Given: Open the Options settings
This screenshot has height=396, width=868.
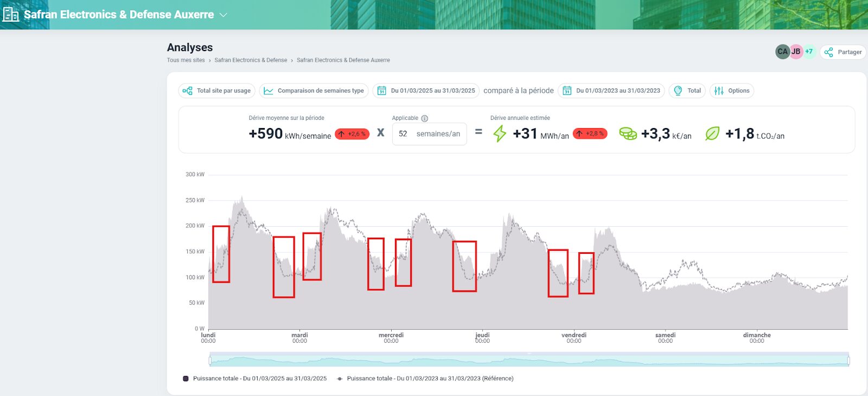Looking at the screenshot, I should click(732, 91).
